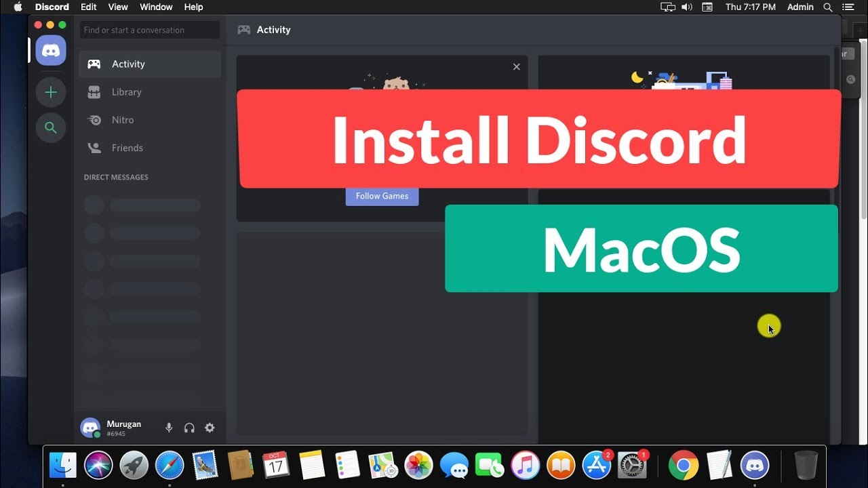Open the Edit menu
This screenshot has height=488, width=868.
pos(88,7)
